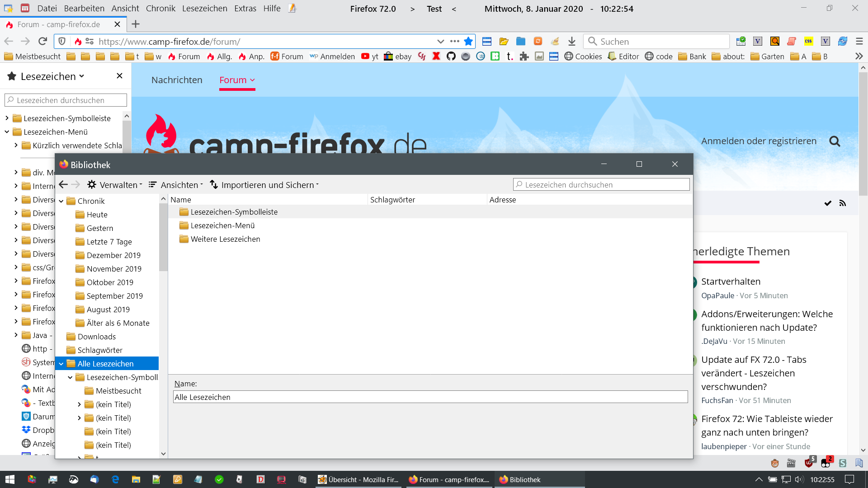Click the GitHub bookmark icon
This screenshot has width=868, height=488.
pyautogui.click(x=451, y=56)
